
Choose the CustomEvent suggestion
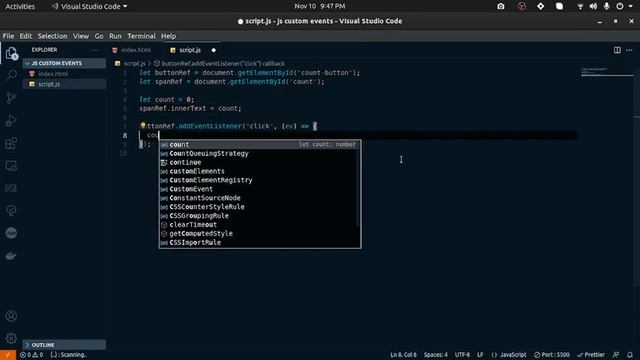(x=260, y=189)
